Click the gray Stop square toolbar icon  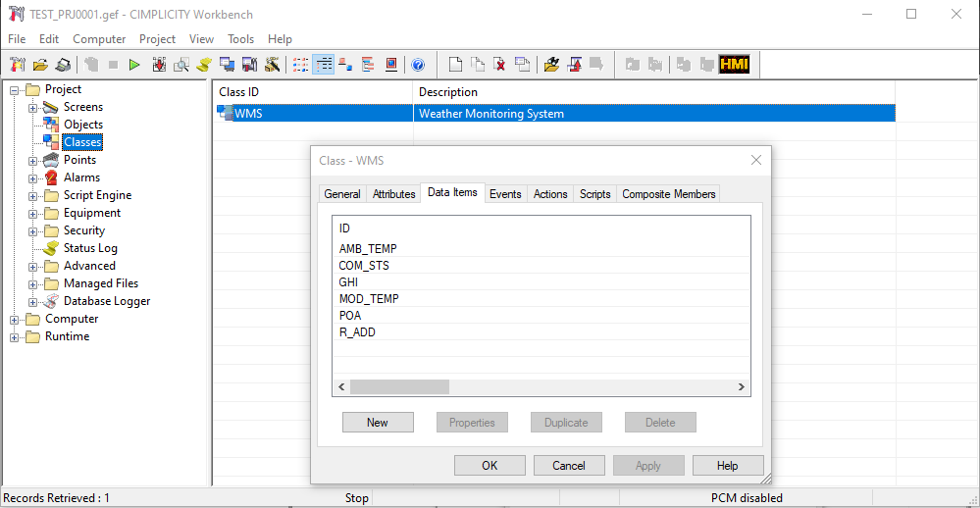pos(113,65)
